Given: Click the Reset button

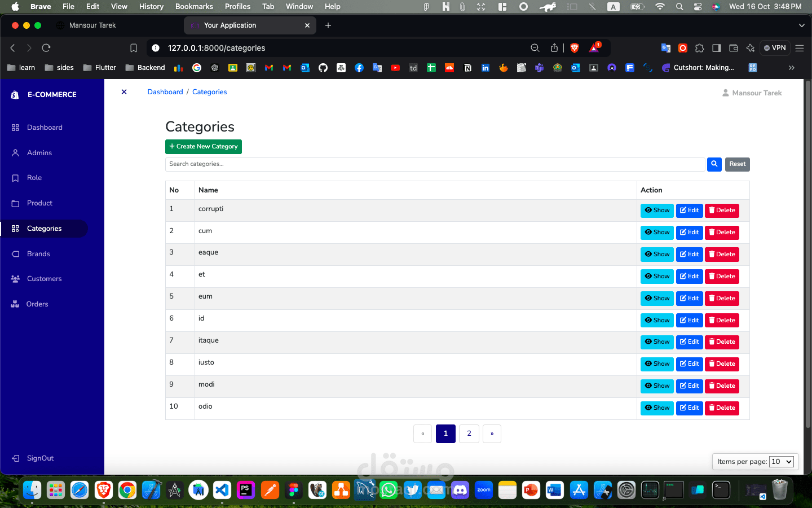Looking at the screenshot, I should tap(738, 164).
